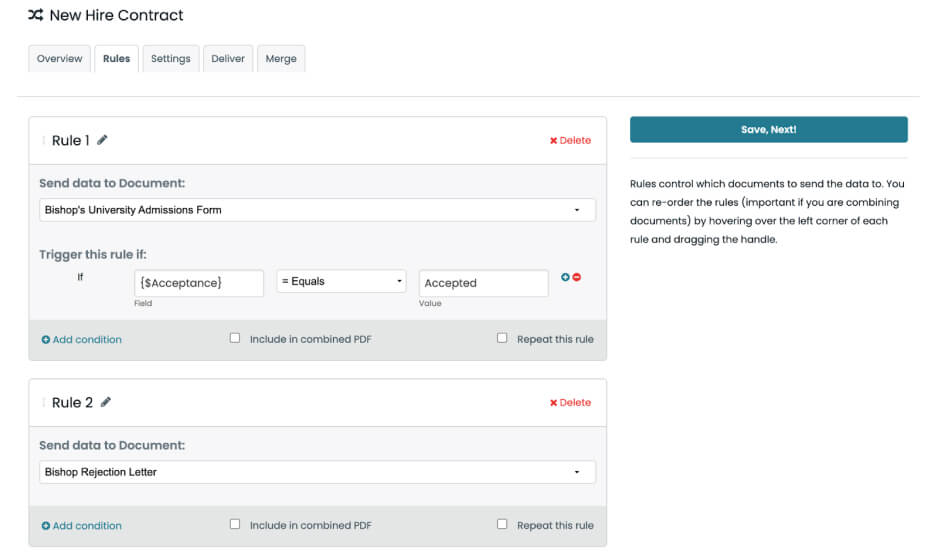This screenshot has width=938, height=554.
Task: Click the Value field containing Accepted
Action: tap(483, 283)
